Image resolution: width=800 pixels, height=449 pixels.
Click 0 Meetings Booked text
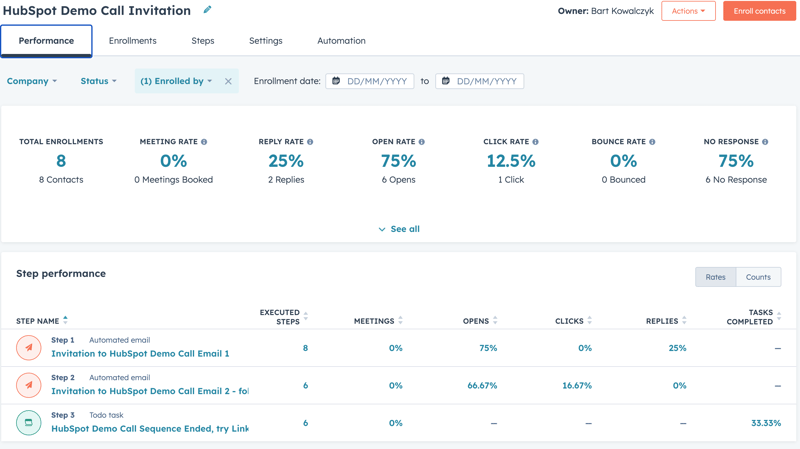pos(173,180)
